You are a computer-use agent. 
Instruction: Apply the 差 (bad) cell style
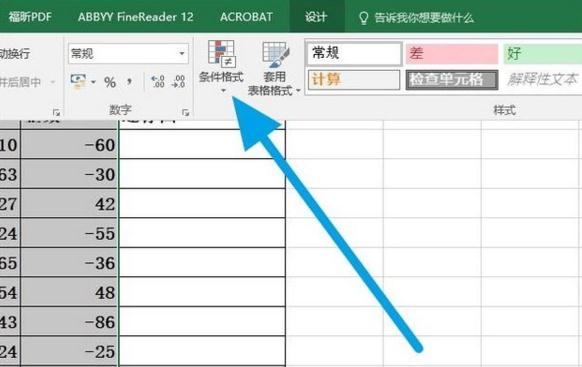click(x=452, y=53)
